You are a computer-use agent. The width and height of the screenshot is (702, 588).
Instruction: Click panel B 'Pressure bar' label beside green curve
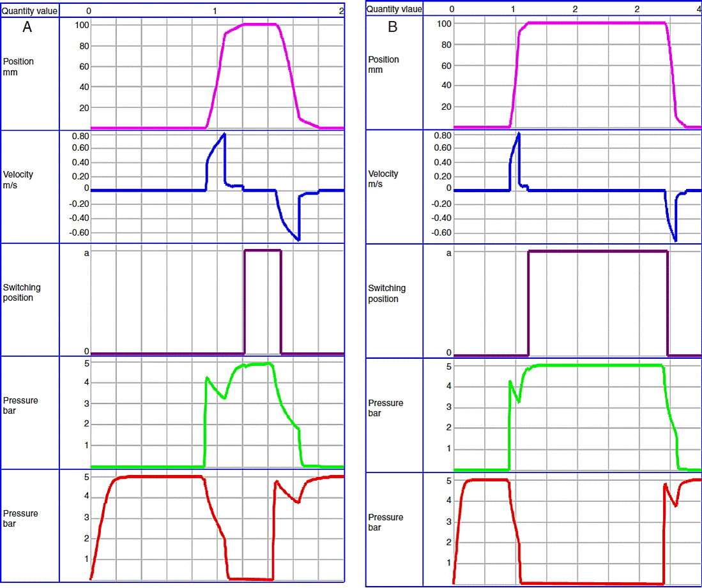(x=386, y=408)
